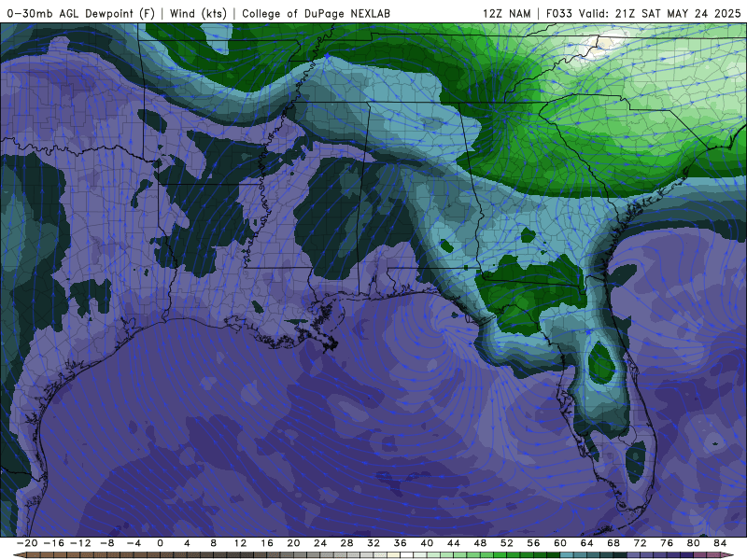The width and height of the screenshot is (747, 560).
Task: Click the '0-30mb AGL Dewpoint (F)' title text
Action: point(80,14)
